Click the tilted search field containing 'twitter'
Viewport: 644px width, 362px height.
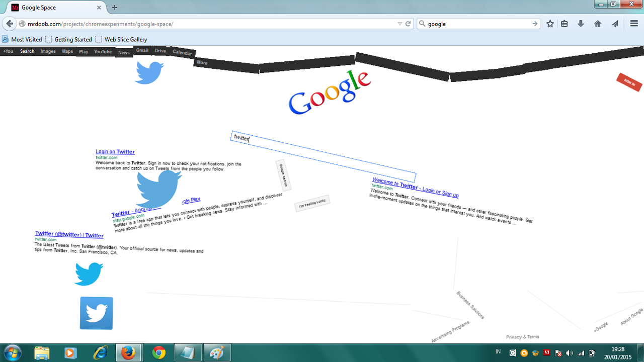tap(323, 157)
